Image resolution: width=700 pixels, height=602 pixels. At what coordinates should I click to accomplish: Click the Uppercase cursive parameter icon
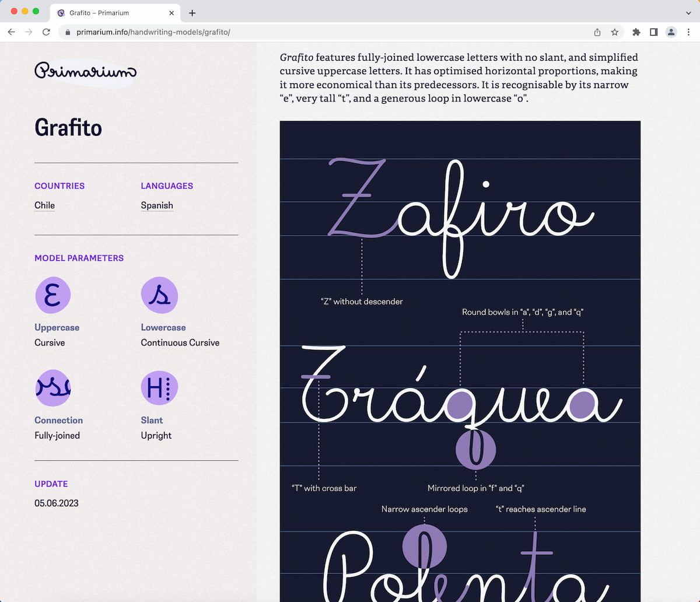(x=52, y=295)
